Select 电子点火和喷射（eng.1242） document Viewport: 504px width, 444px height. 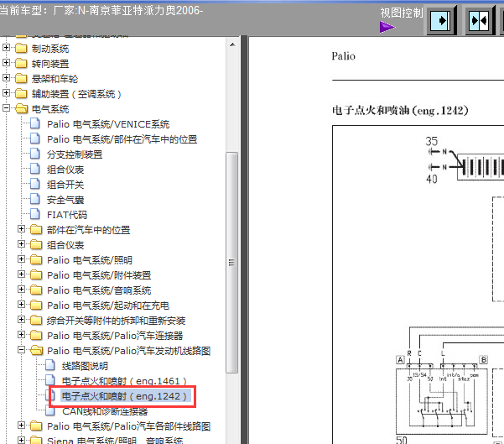[x=124, y=396]
